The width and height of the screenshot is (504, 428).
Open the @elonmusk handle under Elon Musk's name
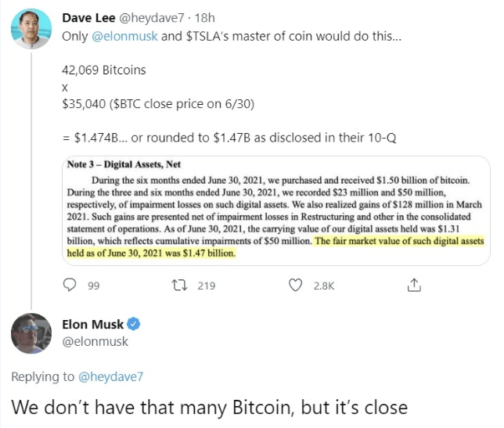95,341
